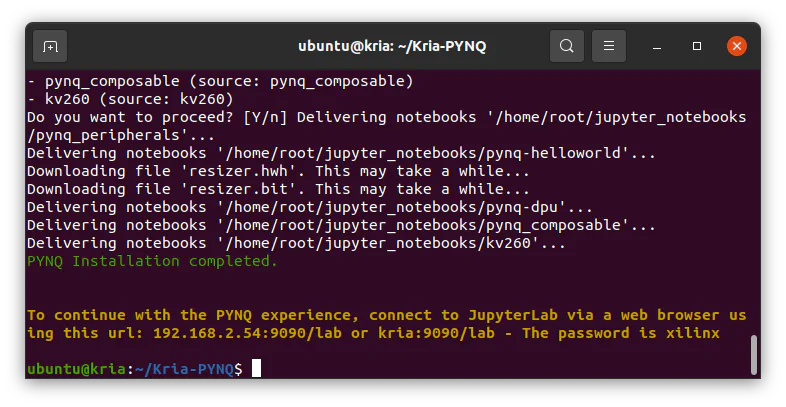
Task: Click the blue ~/Kria-PYNQ path in prompt
Action: (183, 369)
